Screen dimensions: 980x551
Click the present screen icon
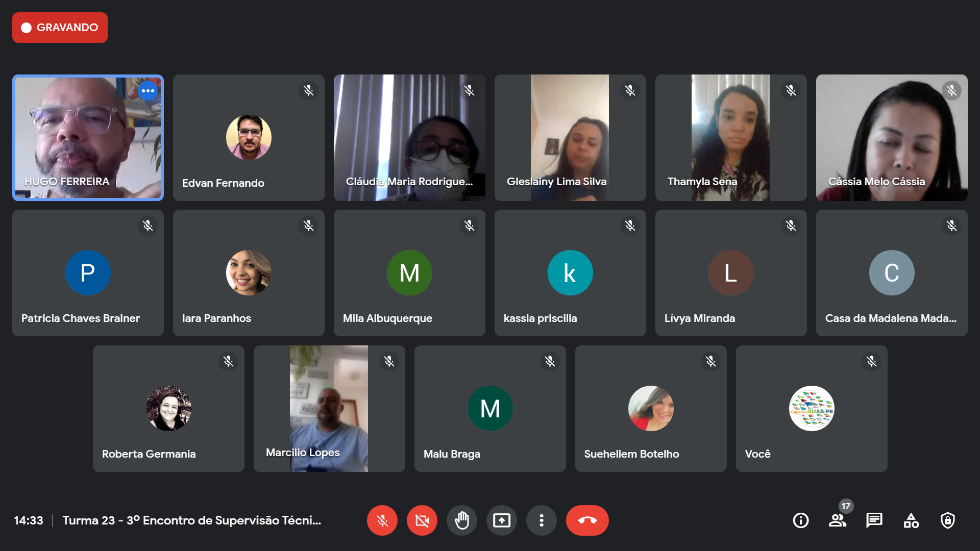(501, 520)
